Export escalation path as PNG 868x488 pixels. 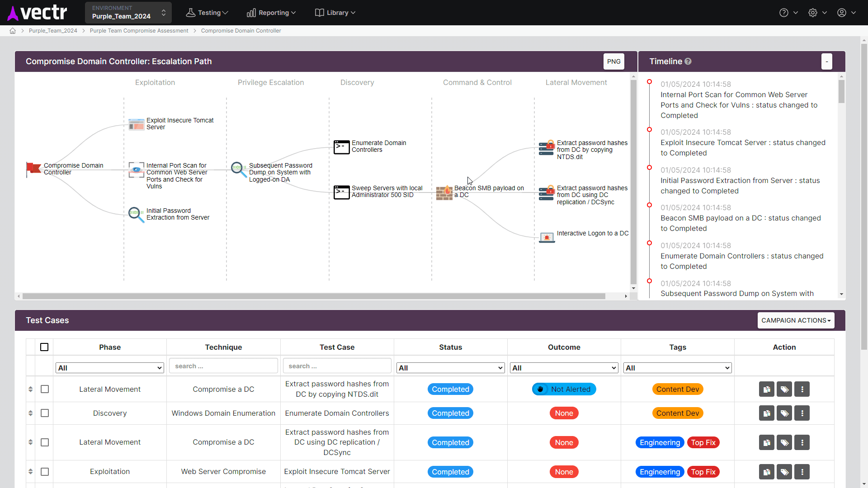tap(613, 61)
